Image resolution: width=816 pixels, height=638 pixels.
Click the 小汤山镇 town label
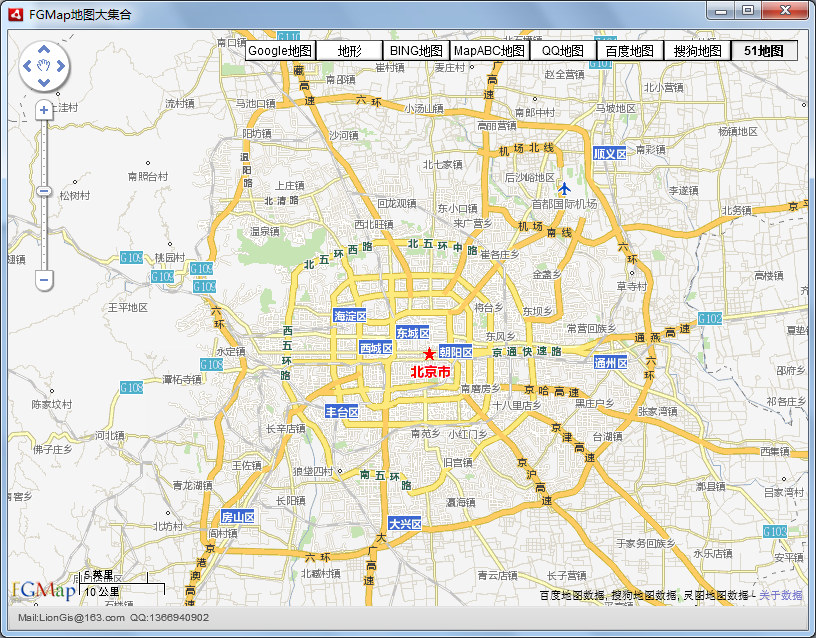(x=424, y=108)
